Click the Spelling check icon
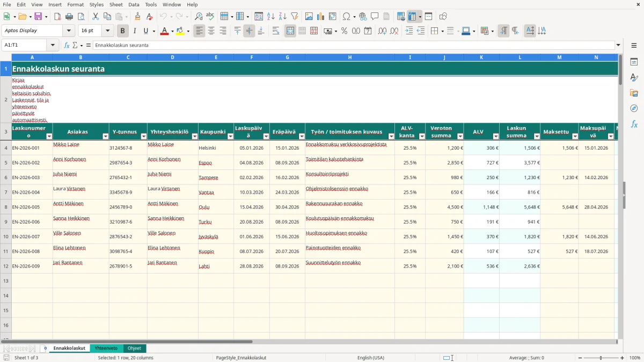 click(x=210, y=17)
